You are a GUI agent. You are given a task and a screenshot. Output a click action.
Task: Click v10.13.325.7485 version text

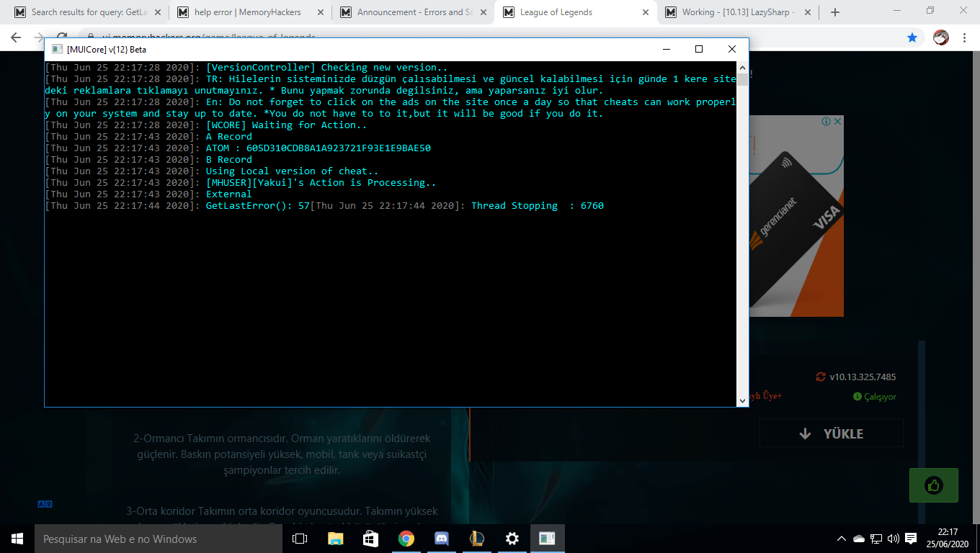tap(863, 377)
